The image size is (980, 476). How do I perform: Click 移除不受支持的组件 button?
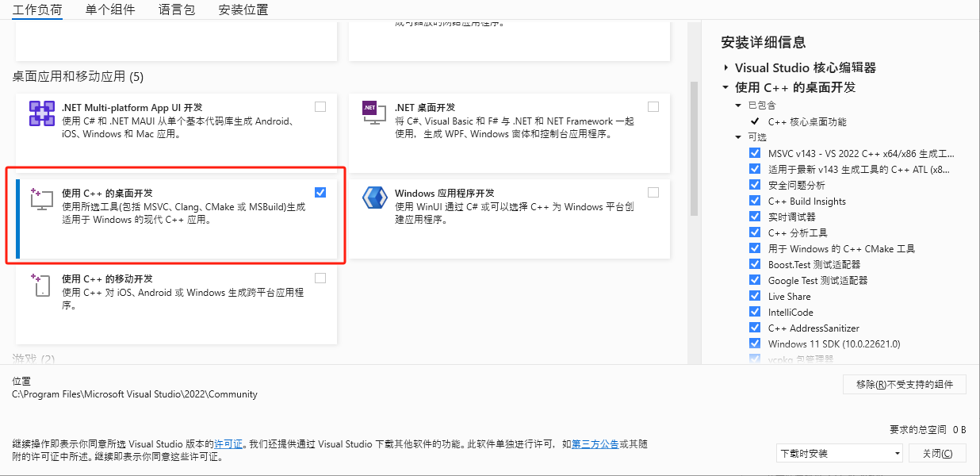click(905, 385)
